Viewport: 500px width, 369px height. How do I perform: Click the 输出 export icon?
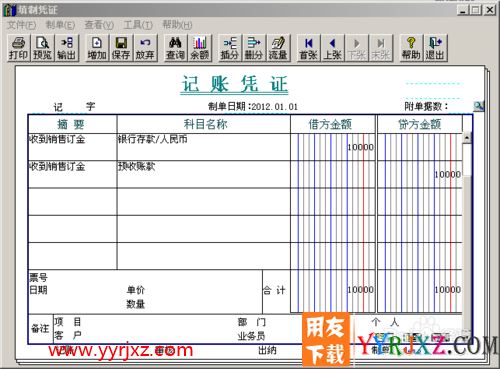click(67, 48)
